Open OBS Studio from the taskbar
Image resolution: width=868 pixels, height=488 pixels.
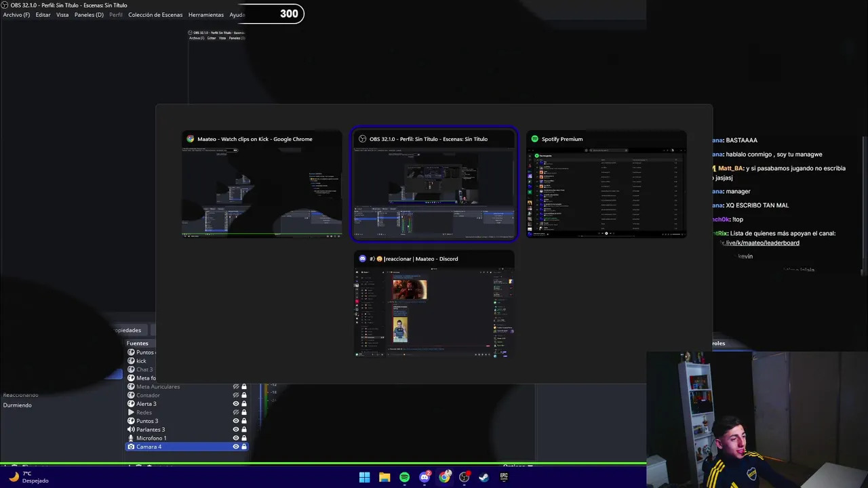coord(464,477)
